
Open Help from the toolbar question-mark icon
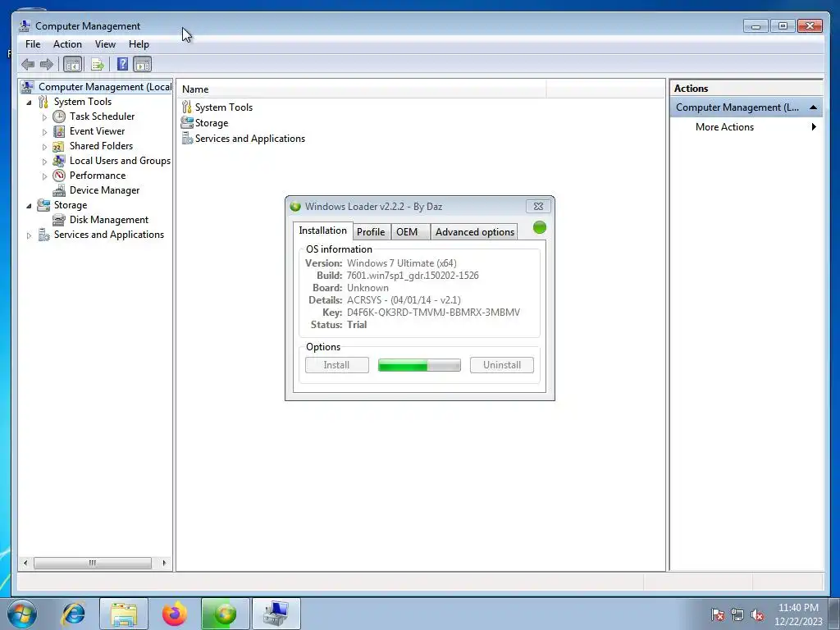[x=123, y=64]
